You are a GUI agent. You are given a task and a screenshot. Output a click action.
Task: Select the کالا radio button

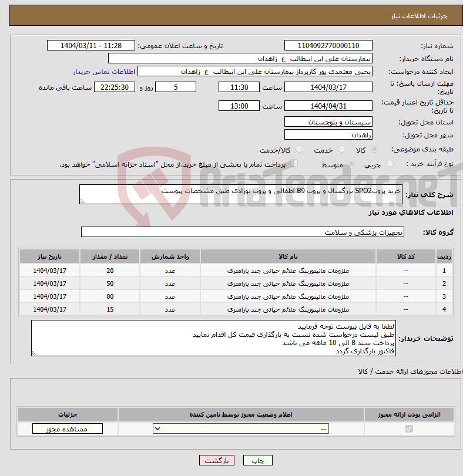(375, 148)
